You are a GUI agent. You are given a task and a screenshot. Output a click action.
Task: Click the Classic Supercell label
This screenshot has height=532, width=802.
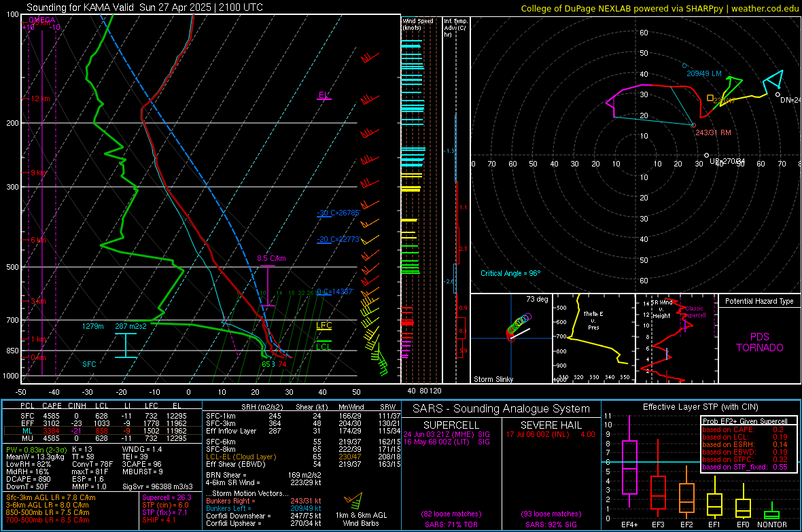point(695,312)
